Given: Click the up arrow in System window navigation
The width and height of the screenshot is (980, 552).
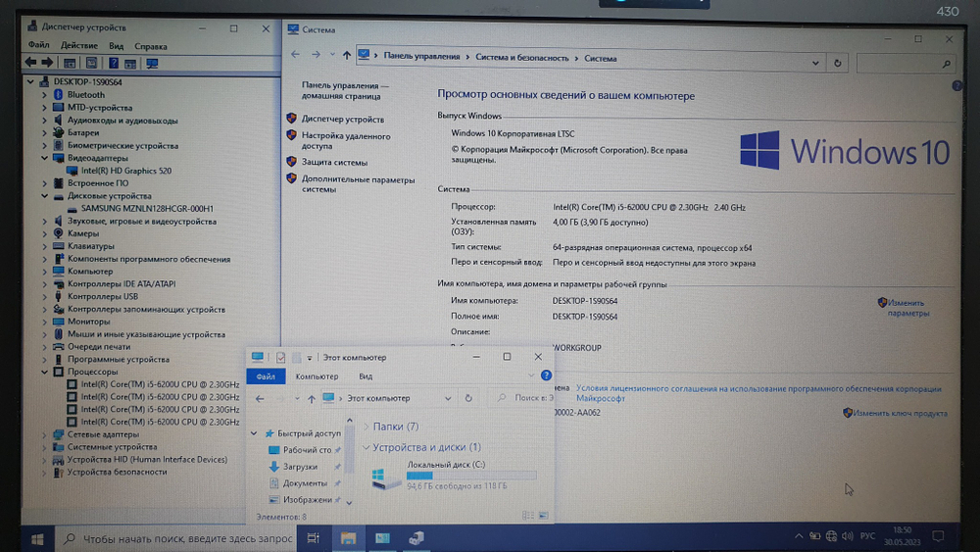Looking at the screenshot, I should tap(346, 55).
